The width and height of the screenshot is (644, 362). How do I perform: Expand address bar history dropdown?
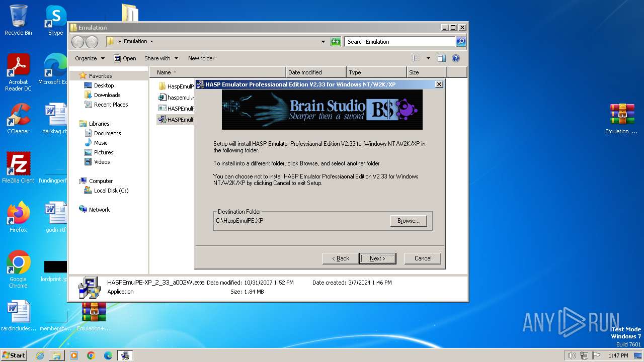coord(323,42)
